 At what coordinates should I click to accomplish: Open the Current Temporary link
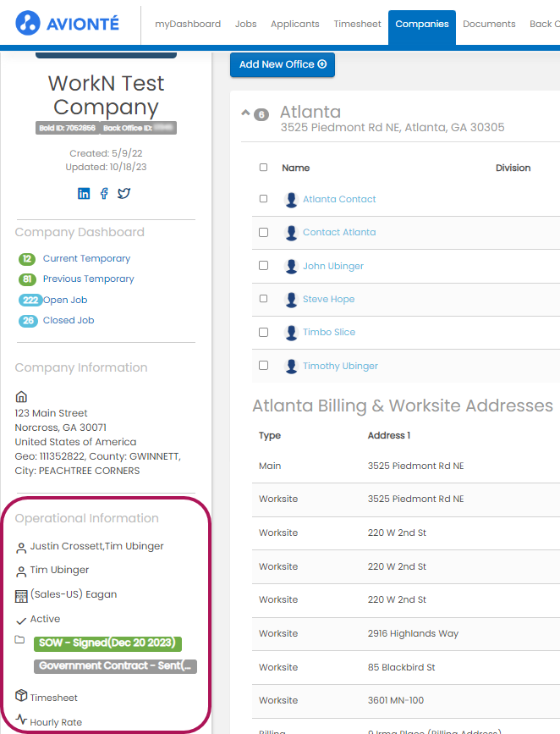(x=86, y=259)
